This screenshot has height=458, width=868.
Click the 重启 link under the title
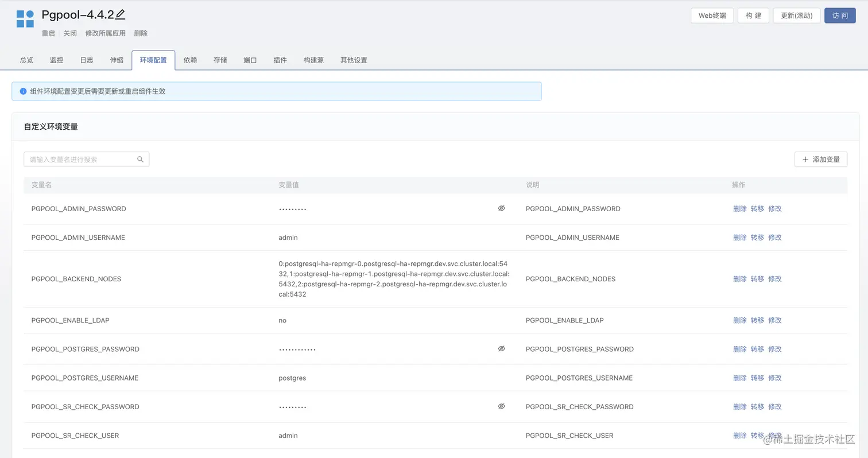click(x=48, y=33)
